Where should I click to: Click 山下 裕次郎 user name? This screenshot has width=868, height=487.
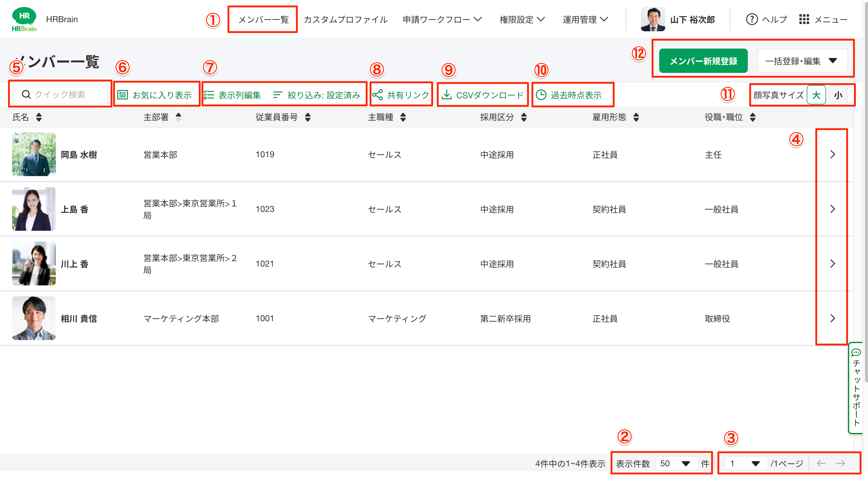692,19
